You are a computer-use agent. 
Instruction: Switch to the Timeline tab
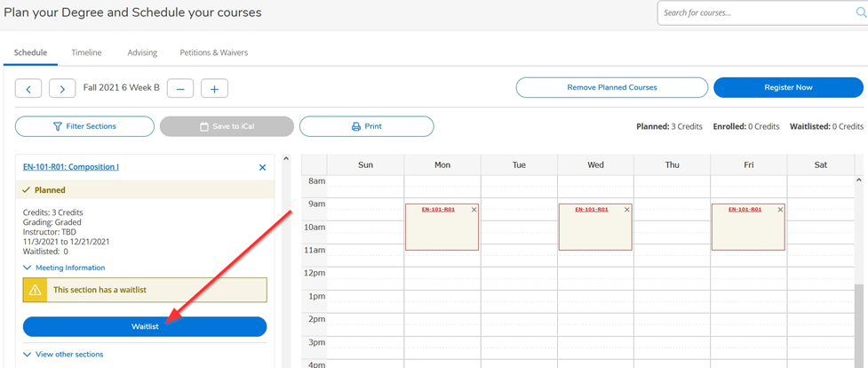86,52
